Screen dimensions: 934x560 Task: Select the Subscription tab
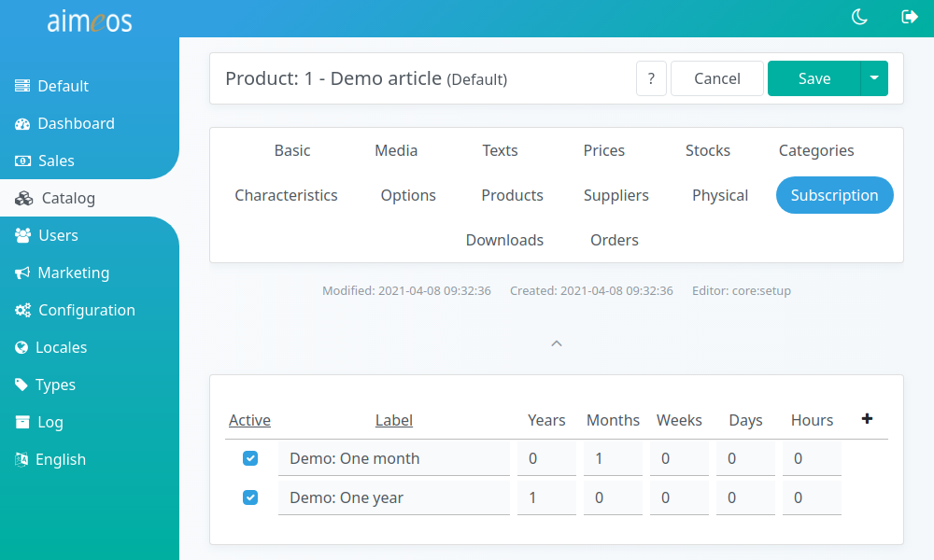coord(834,195)
